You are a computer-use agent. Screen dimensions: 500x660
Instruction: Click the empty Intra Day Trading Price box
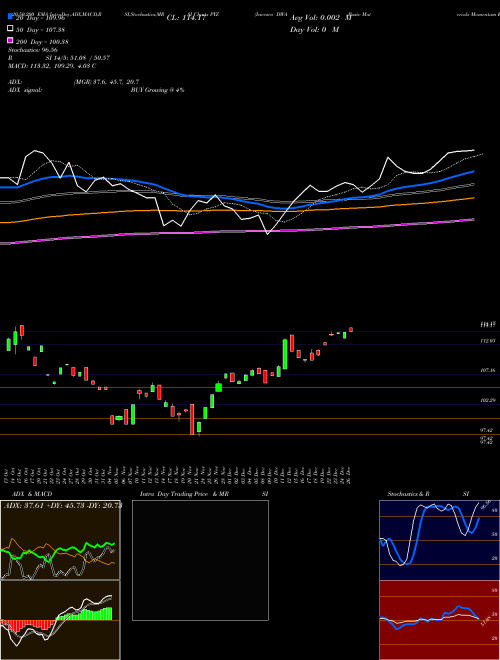(x=200, y=560)
